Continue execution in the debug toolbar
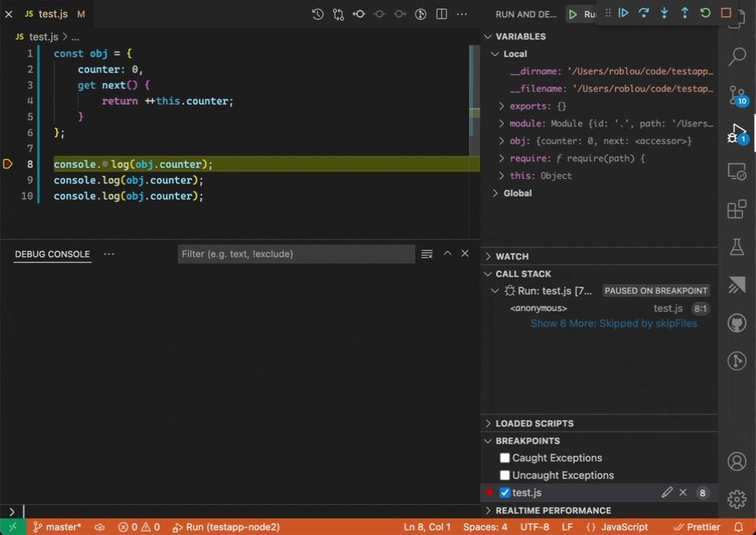This screenshot has width=756, height=535. 624,13
